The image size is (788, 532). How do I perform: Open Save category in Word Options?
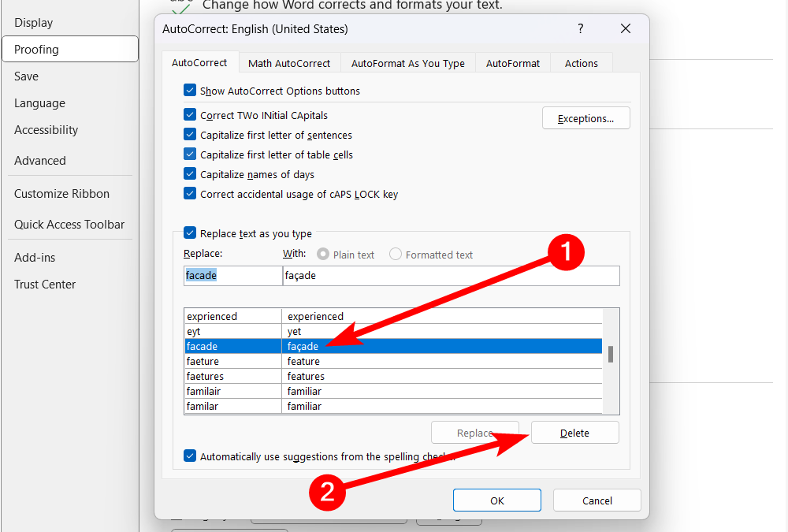(70, 76)
